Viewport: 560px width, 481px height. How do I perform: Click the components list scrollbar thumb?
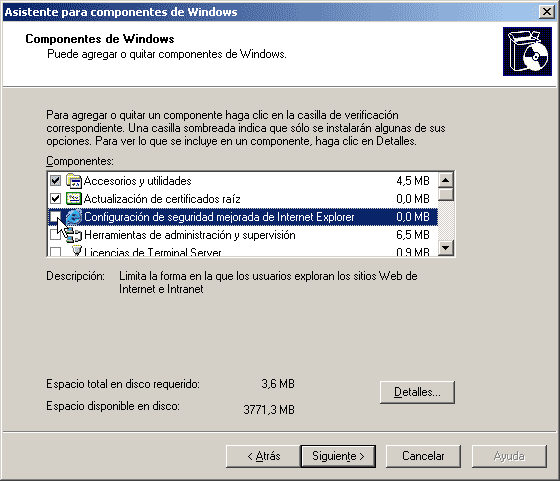tap(445, 194)
